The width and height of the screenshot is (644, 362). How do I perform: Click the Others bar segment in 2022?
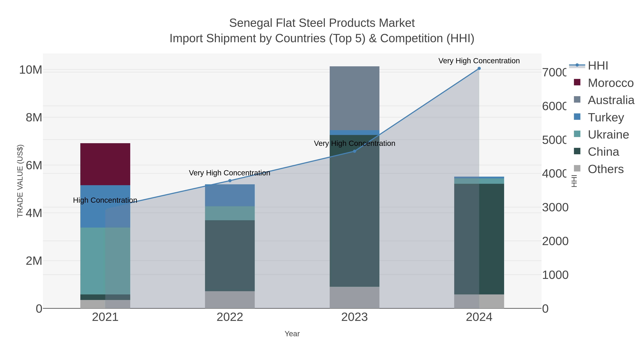[x=230, y=300]
